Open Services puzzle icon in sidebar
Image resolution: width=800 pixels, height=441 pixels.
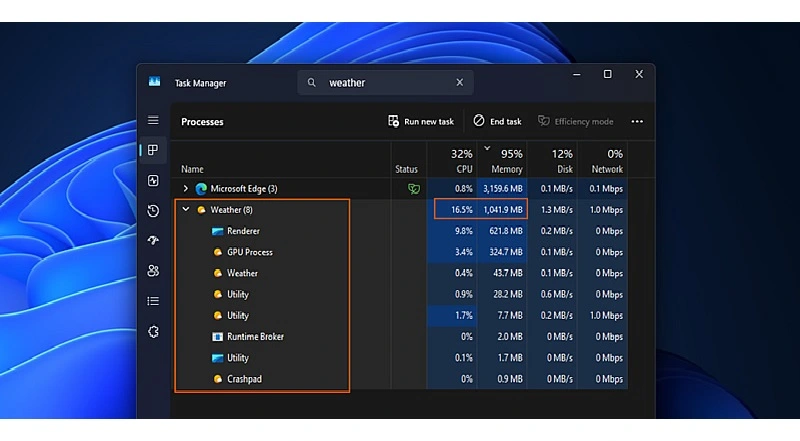pyautogui.click(x=153, y=332)
